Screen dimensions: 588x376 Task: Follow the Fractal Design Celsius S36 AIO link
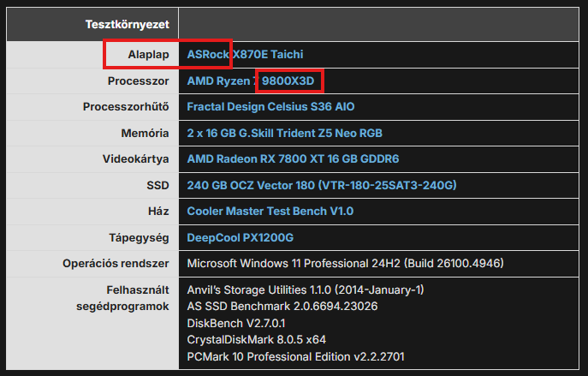pyautogui.click(x=270, y=106)
